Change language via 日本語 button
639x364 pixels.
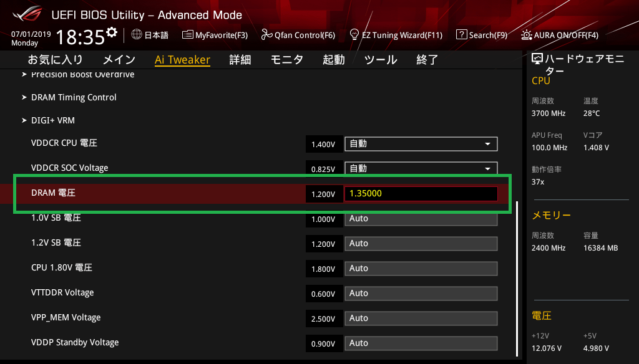pos(150,35)
